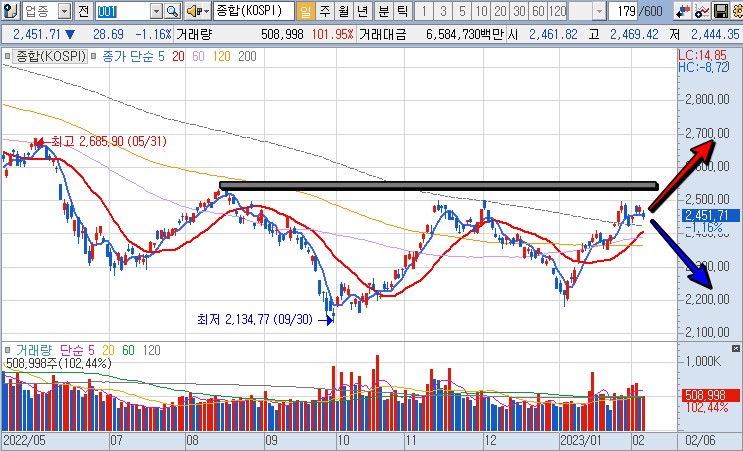Image resolution: width=743 pixels, height=451 pixels.
Task: Choose the 20 interval button in toolbar
Action: coord(500,11)
